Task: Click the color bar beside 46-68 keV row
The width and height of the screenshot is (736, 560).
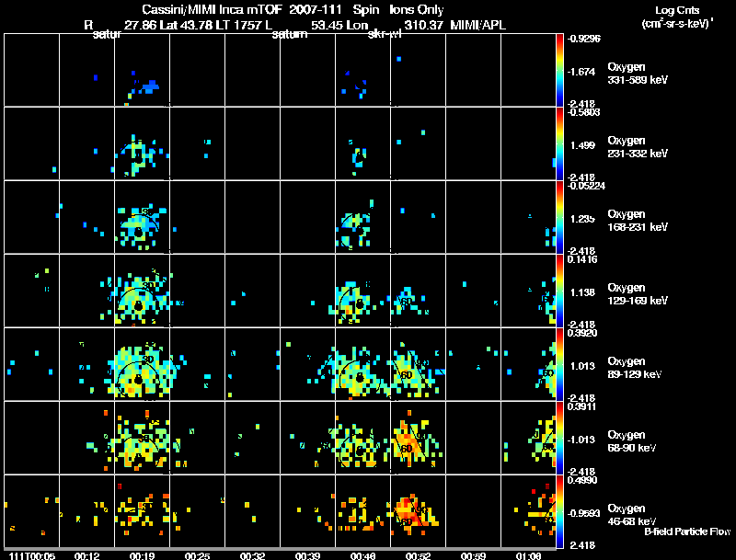Action: pyautogui.click(x=559, y=511)
